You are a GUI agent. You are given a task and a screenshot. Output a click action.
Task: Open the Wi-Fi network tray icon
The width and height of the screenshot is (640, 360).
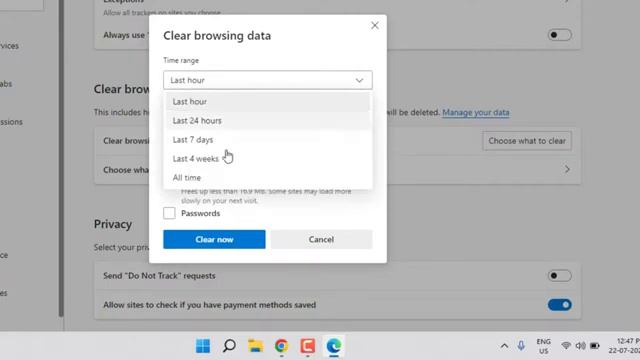(566, 346)
